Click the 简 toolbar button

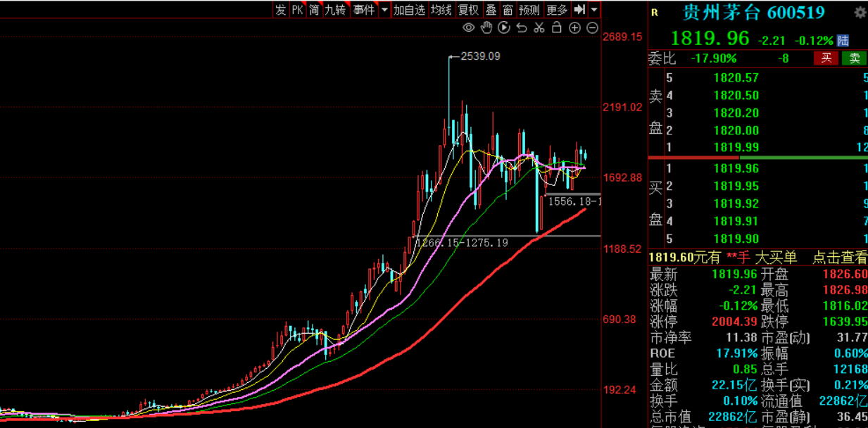pos(314,9)
